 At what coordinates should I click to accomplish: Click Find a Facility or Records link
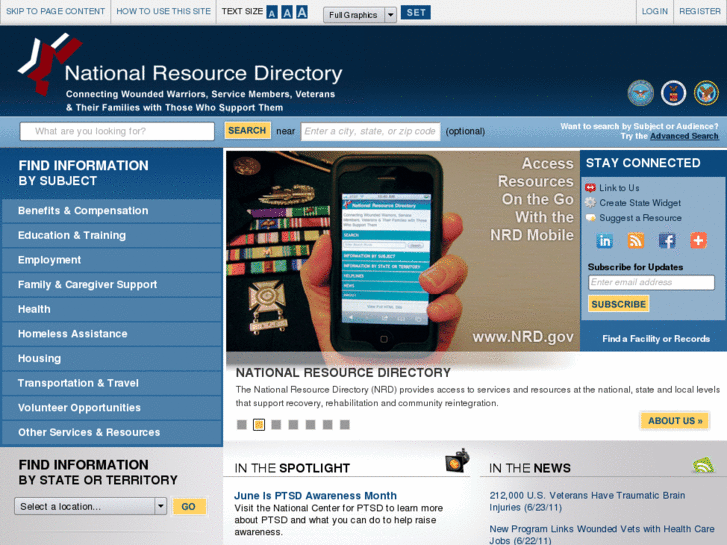tap(656, 339)
